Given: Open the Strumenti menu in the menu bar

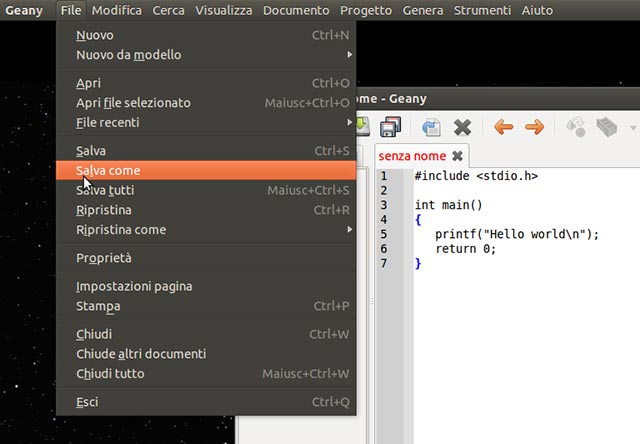Looking at the screenshot, I should [x=481, y=10].
